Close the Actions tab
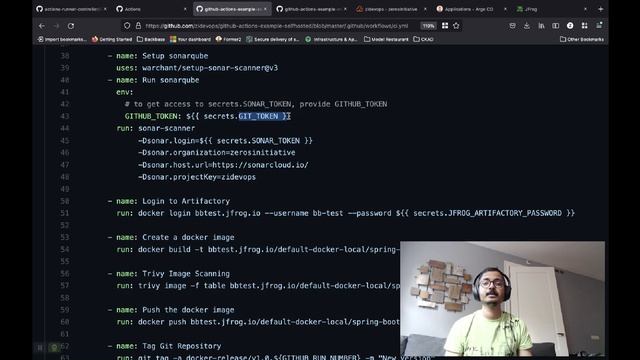640x360 pixels. click(185, 9)
